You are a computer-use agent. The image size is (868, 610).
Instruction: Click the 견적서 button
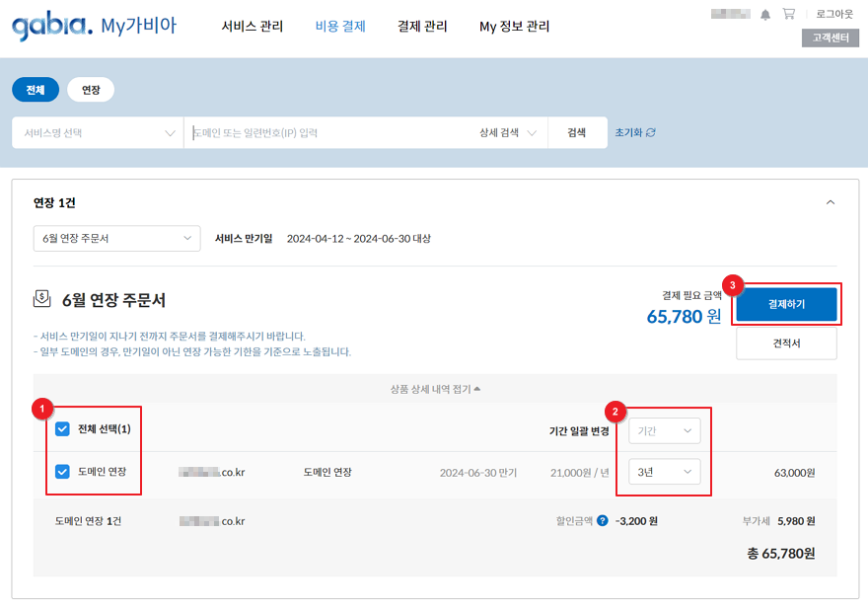coord(786,343)
